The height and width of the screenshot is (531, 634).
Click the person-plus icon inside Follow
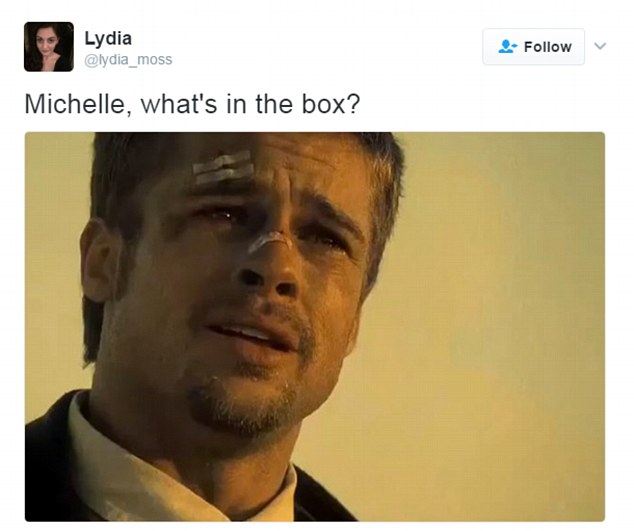tap(507, 47)
